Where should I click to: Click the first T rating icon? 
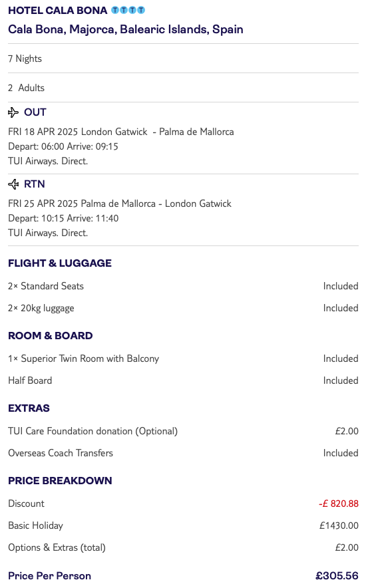tap(115, 10)
